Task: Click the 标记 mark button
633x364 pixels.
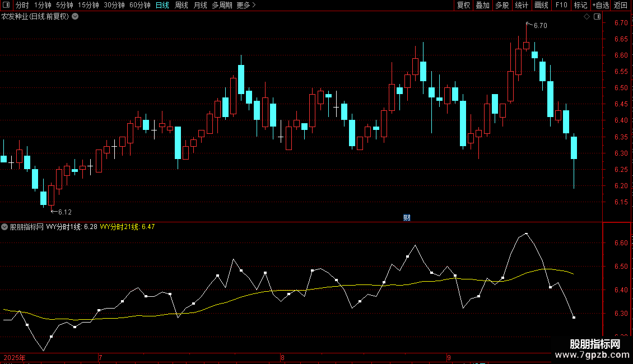Action: 580,5
